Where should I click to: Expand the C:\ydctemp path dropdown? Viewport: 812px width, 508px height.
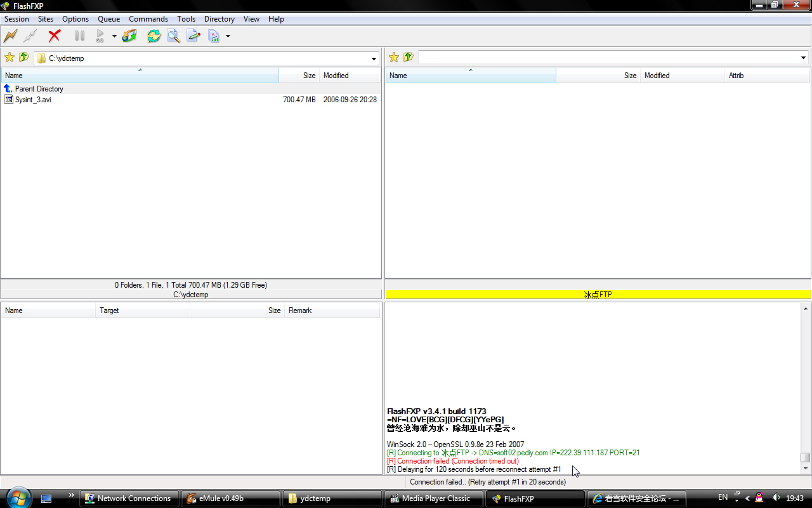click(x=374, y=58)
